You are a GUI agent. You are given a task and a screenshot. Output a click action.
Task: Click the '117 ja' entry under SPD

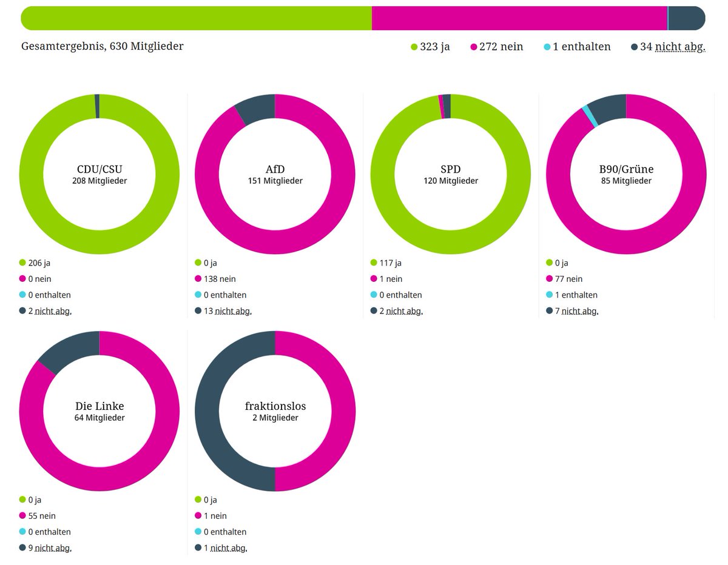(x=390, y=263)
